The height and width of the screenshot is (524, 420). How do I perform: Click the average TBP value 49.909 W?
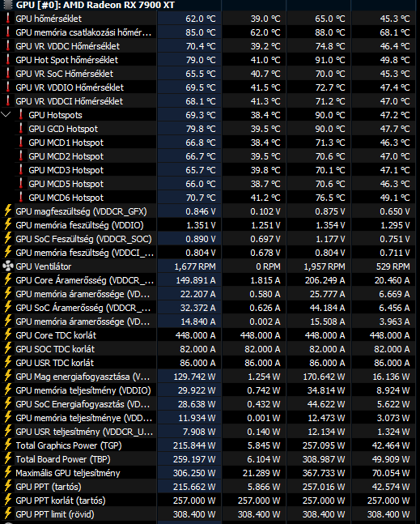[391, 459]
